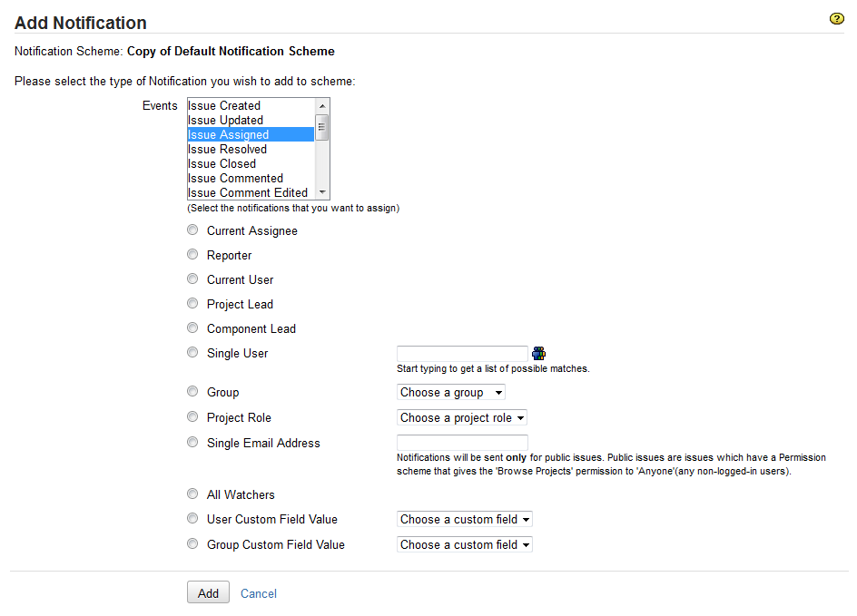Open the user picker icon
The height and width of the screenshot is (616, 857).
click(x=538, y=354)
